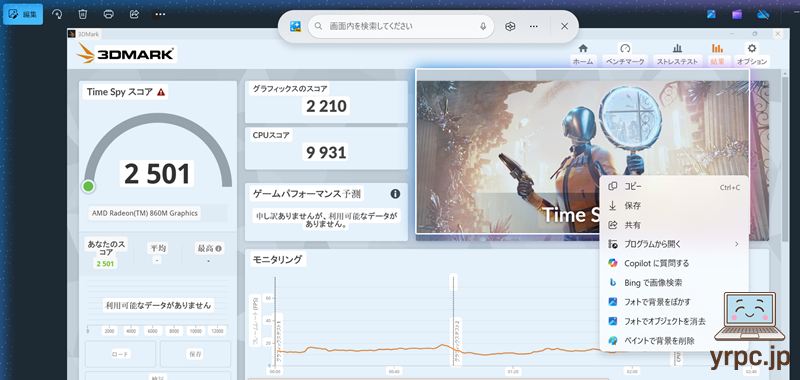Rotate the image with the rotate icon

57,14
